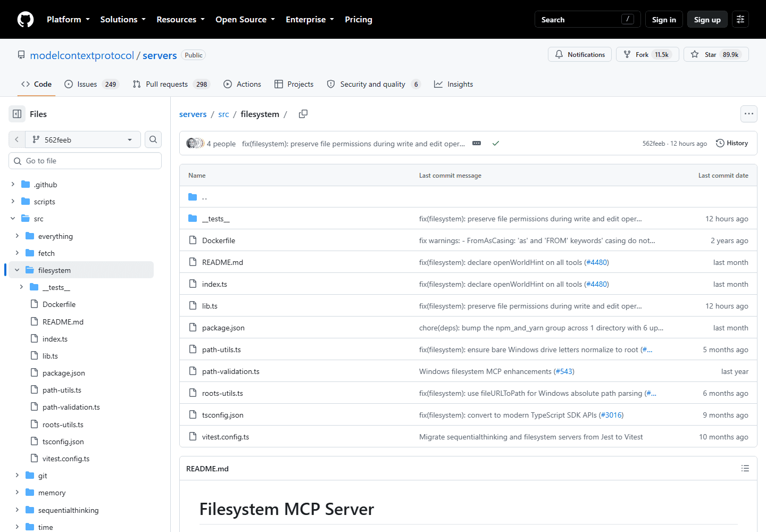Viewport: 766px width, 532px height.
Task: Open the 562feeb commit hash link
Action: click(x=654, y=144)
